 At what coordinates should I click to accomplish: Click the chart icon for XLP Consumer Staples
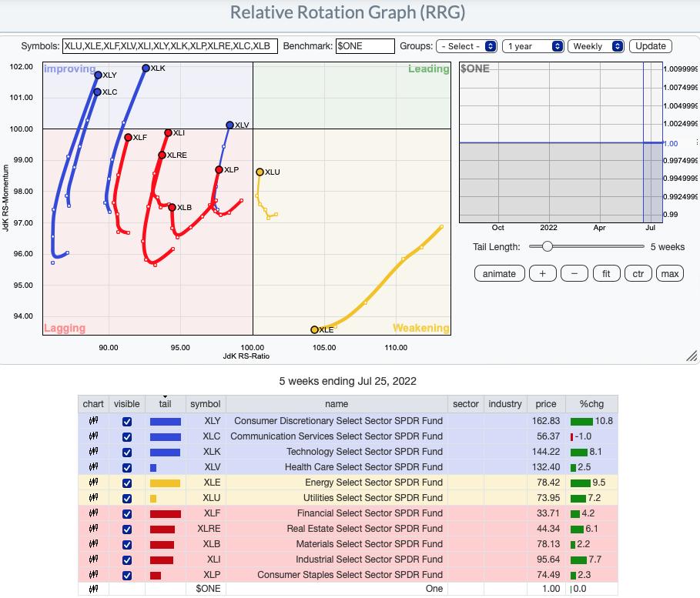point(93,575)
